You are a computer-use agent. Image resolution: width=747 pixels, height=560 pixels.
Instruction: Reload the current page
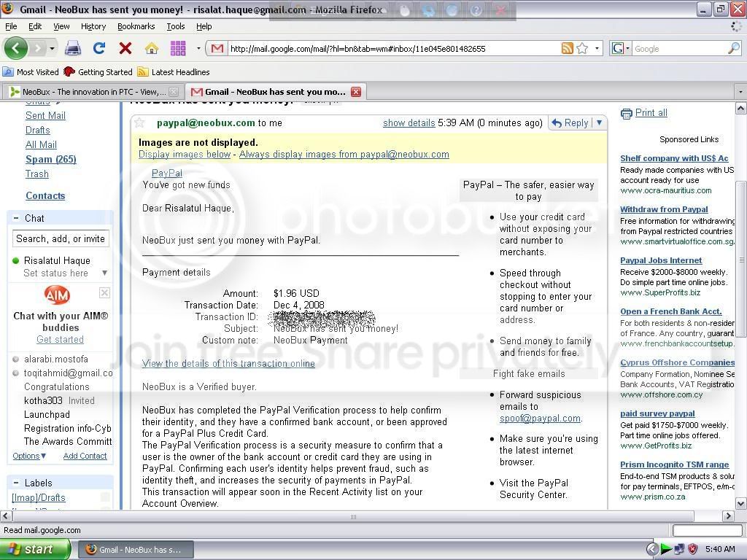(x=99, y=48)
